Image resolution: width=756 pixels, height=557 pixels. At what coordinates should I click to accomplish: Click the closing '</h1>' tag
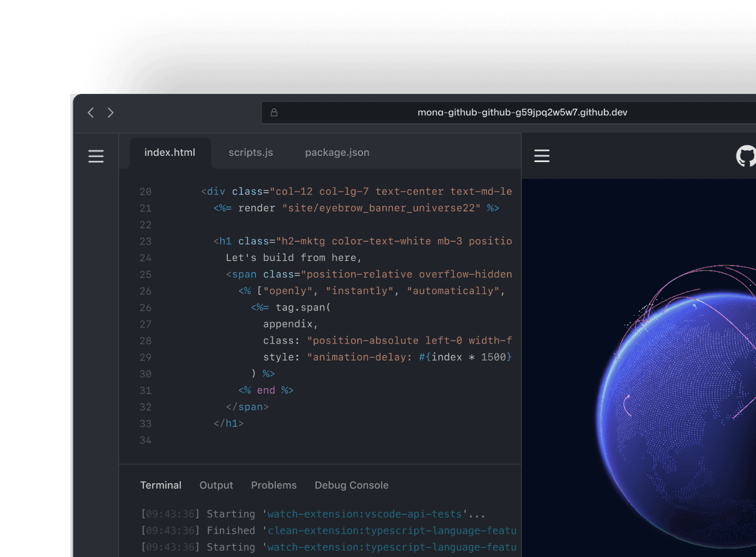click(x=228, y=423)
